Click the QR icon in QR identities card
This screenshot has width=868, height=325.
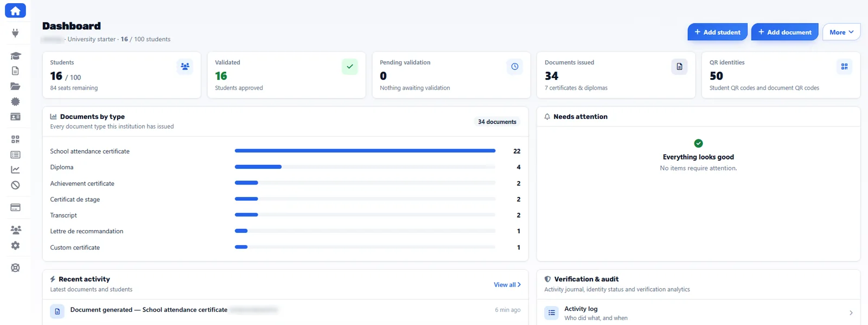(844, 67)
